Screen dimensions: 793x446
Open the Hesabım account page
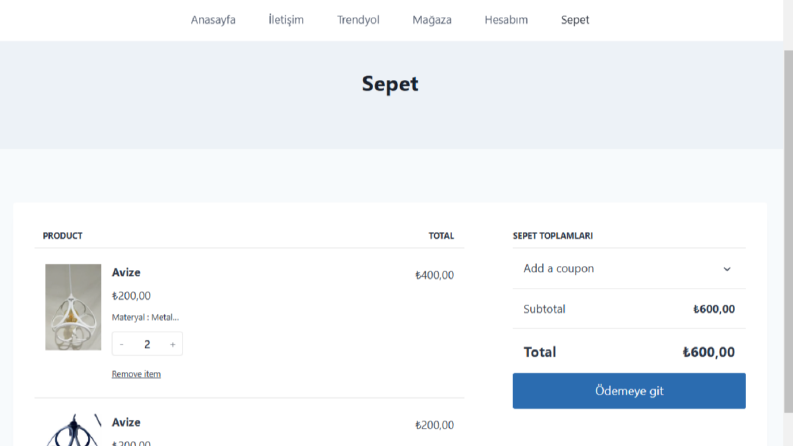[506, 20]
